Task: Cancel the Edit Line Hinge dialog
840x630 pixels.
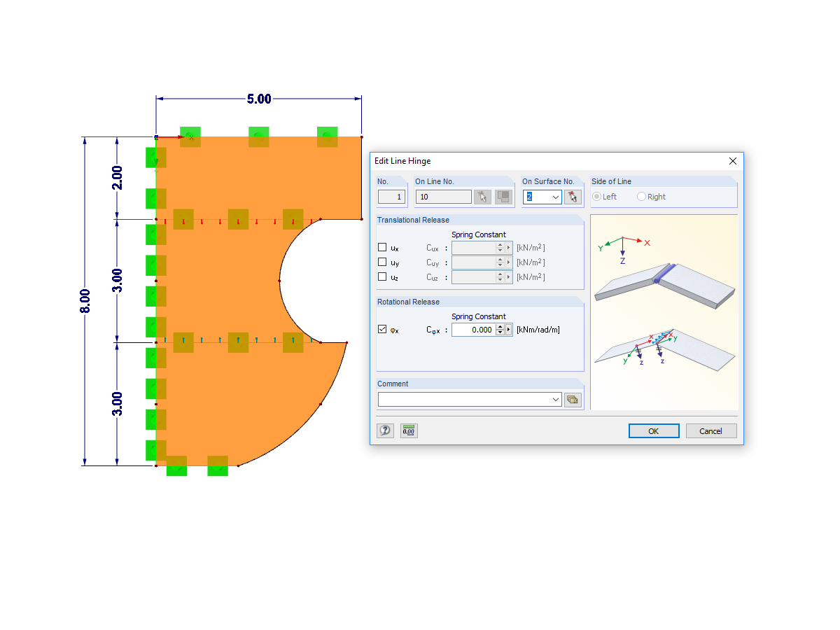Action: tap(710, 430)
